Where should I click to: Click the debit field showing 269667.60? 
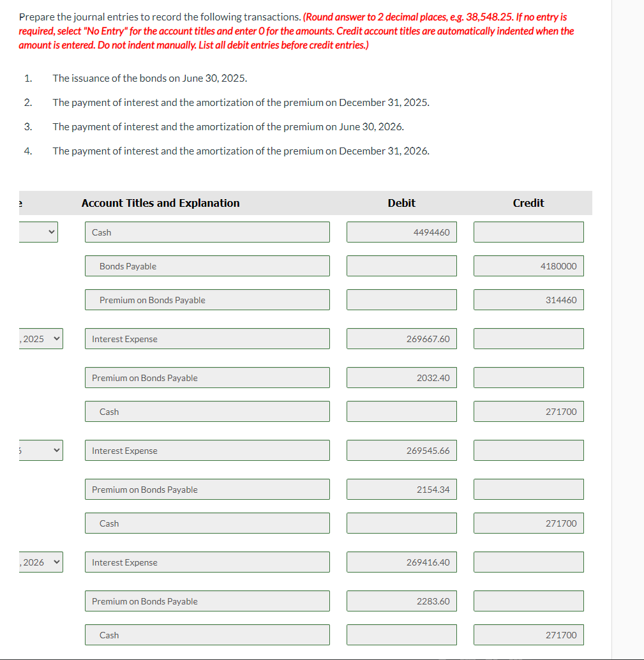pos(401,338)
